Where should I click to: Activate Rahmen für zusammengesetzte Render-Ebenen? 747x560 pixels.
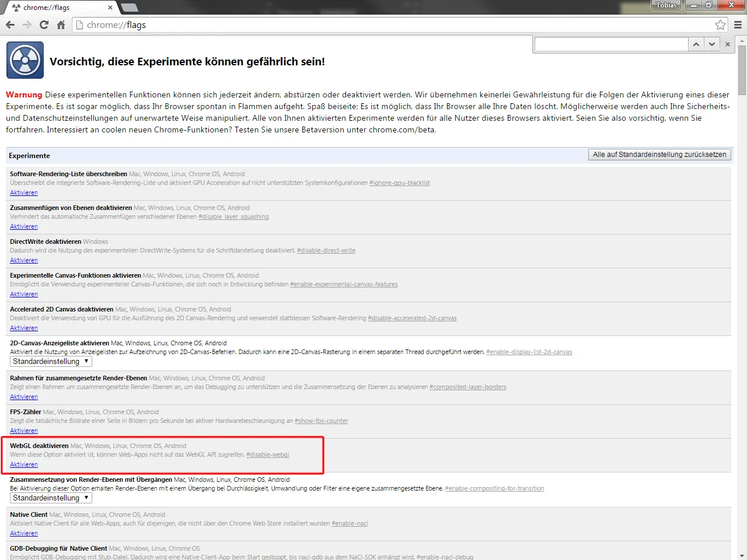(24, 397)
